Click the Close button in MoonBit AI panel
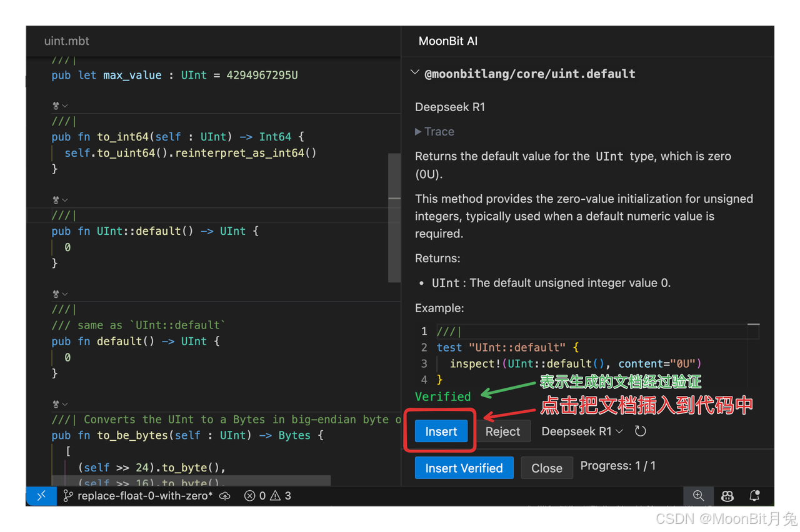The width and height of the screenshot is (800, 532). coord(546,468)
